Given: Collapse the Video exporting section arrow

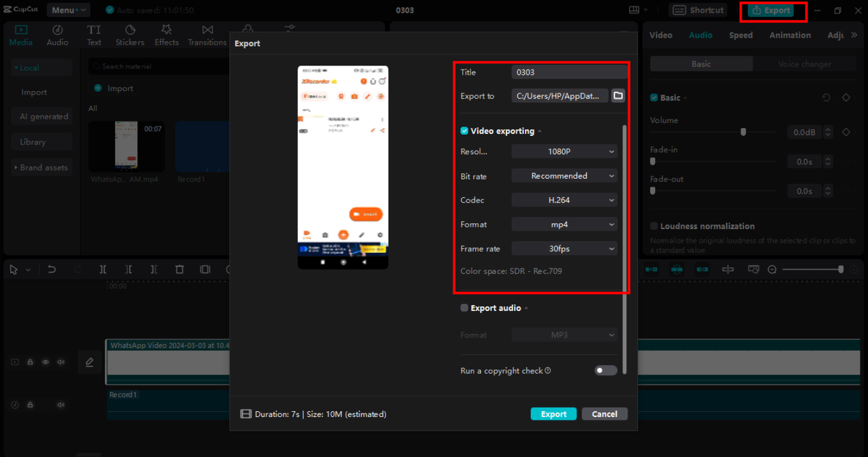Looking at the screenshot, I should click(x=539, y=131).
